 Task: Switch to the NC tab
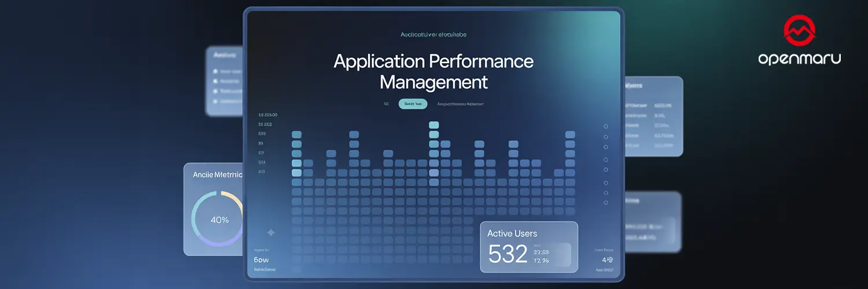tap(387, 104)
